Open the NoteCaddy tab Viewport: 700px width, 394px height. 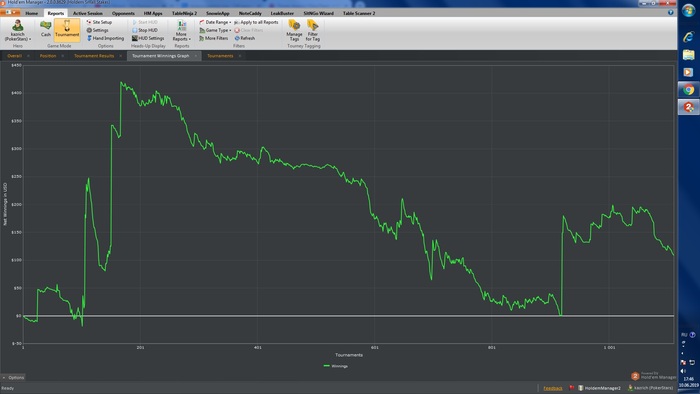tap(250, 13)
